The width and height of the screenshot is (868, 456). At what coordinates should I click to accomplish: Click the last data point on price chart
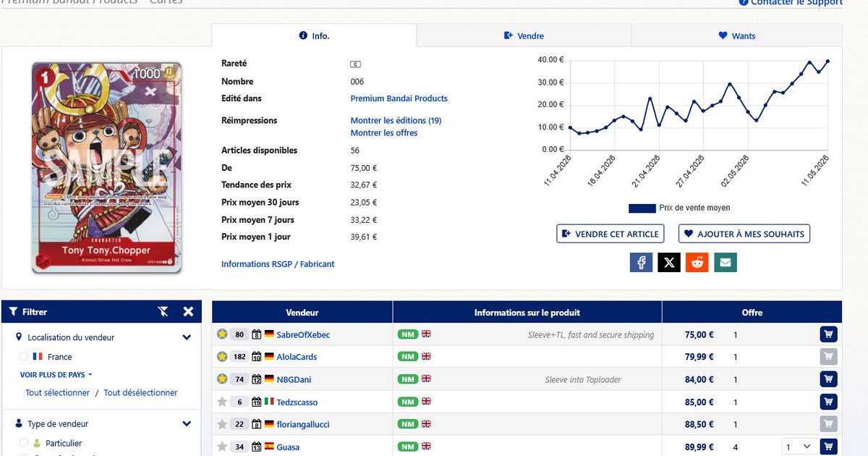pos(827,62)
